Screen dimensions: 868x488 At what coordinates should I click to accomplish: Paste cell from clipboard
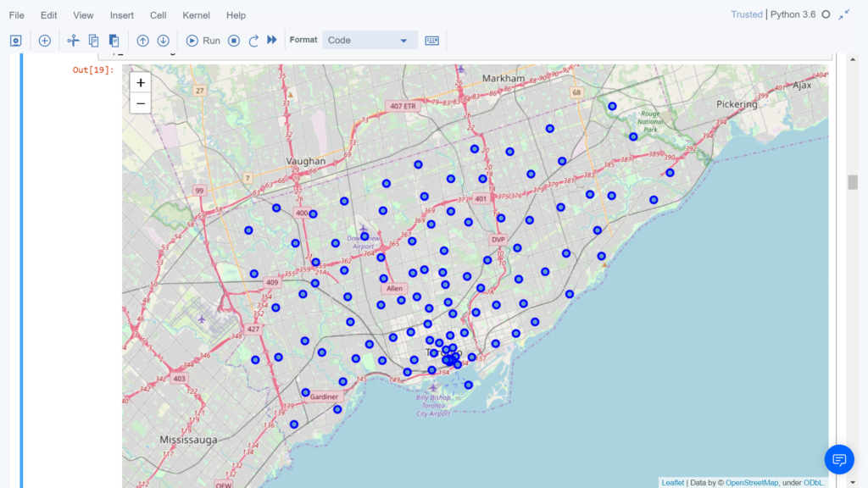(114, 40)
